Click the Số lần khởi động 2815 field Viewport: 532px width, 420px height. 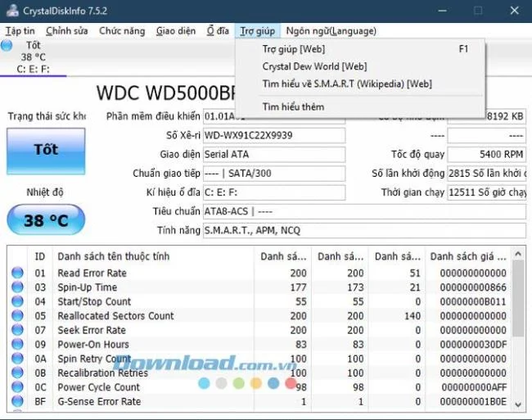[486, 174]
